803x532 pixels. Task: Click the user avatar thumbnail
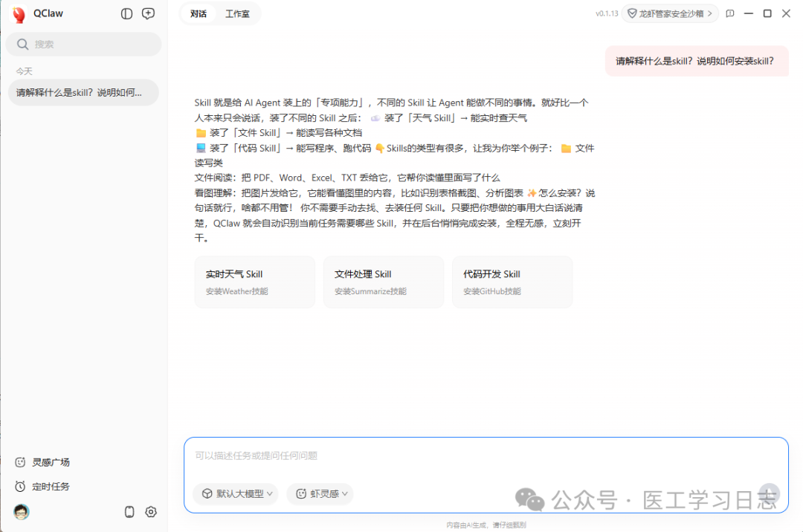pyautogui.click(x=21, y=512)
